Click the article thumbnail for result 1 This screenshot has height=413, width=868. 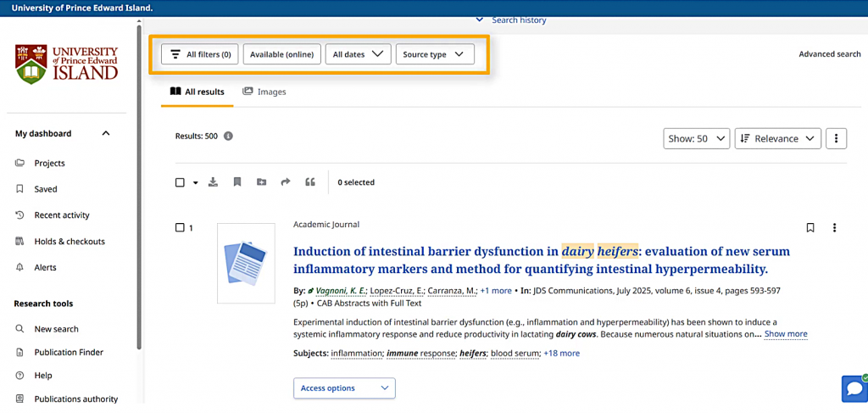246,263
